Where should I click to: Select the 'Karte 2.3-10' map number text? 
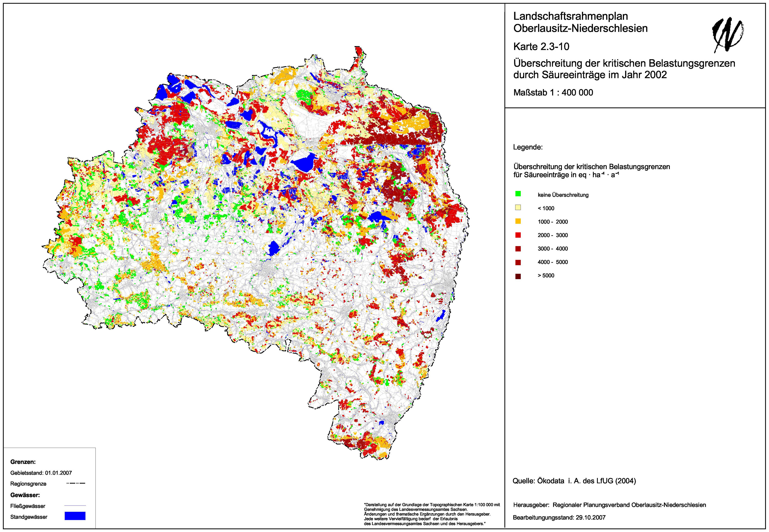[541, 47]
